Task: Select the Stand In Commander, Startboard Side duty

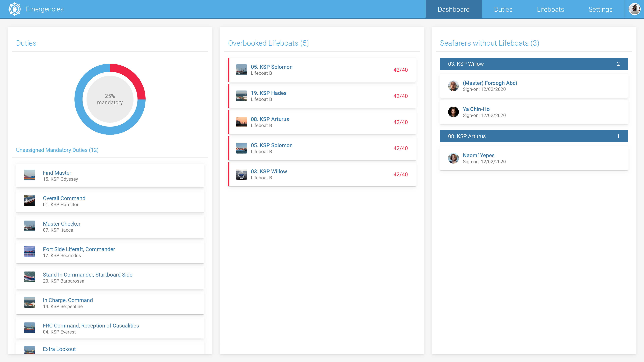Action: click(88, 275)
